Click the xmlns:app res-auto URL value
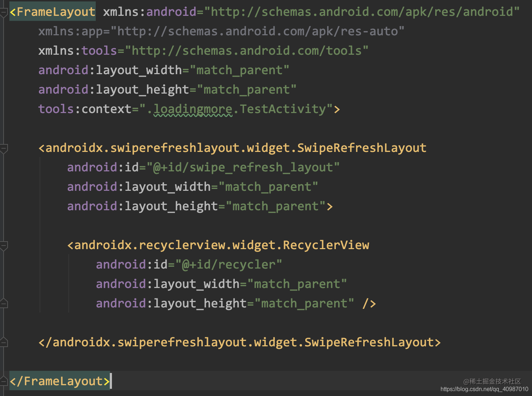Viewport: 532px width, 396px height. [257, 31]
